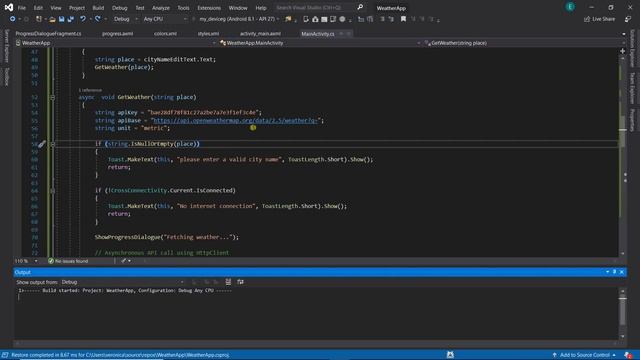This screenshot has height=360, width=640.
Task: Switch to colors.xml tab
Action: (x=165, y=34)
